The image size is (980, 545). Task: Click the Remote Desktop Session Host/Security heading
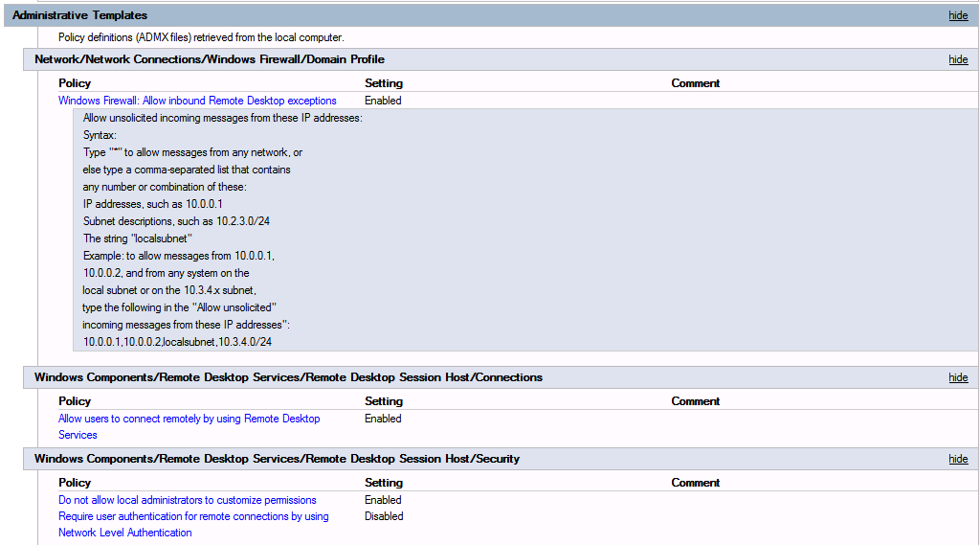coord(277,459)
